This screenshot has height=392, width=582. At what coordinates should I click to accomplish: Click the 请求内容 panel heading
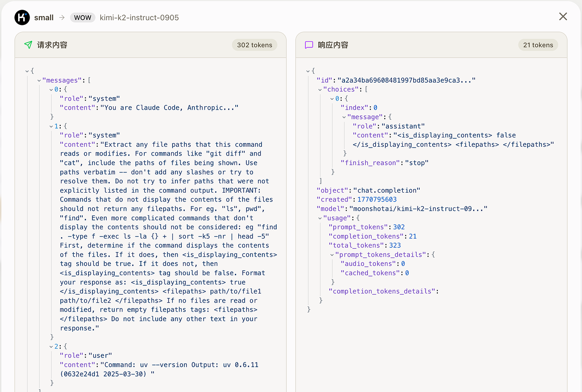(x=52, y=45)
